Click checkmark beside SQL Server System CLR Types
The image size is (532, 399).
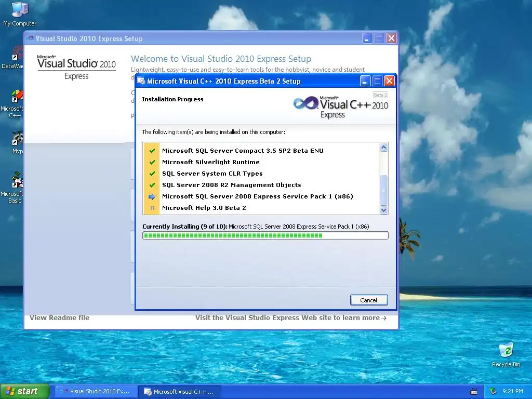pyautogui.click(x=152, y=174)
